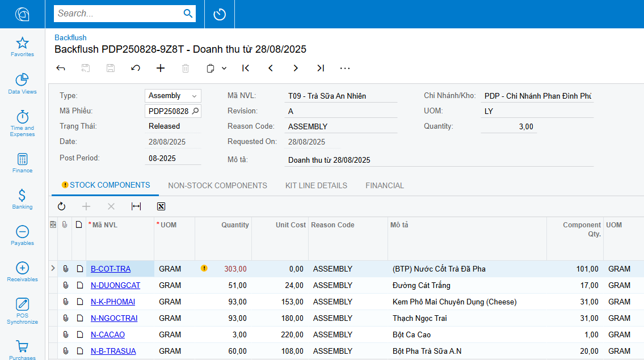Export the grid to Excel
644x360 pixels.
point(161,206)
